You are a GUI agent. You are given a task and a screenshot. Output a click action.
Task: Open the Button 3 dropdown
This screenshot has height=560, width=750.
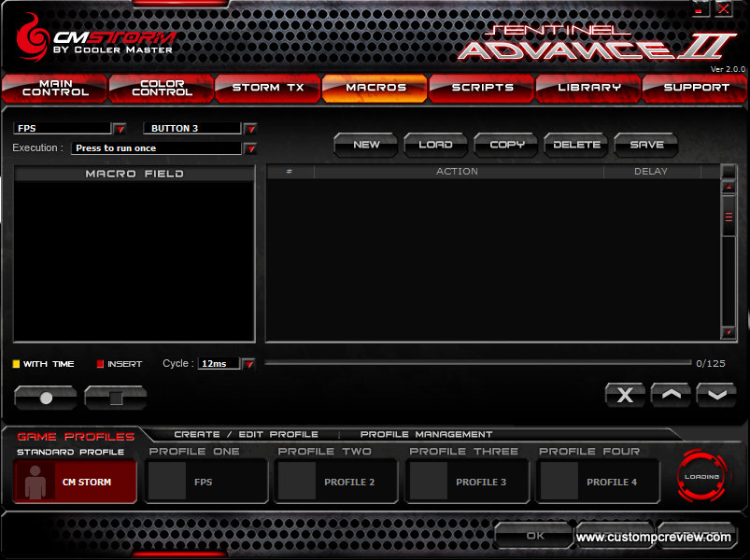click(x=250, y=129)
